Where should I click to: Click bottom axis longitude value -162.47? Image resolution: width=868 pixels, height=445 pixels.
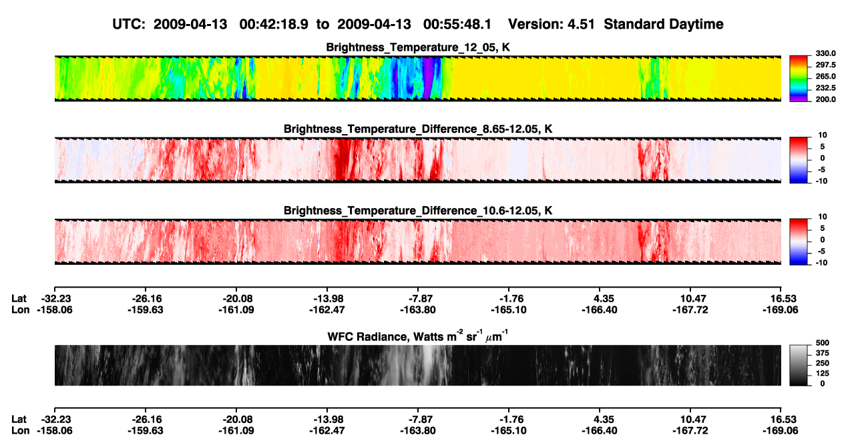pos(328,430)
